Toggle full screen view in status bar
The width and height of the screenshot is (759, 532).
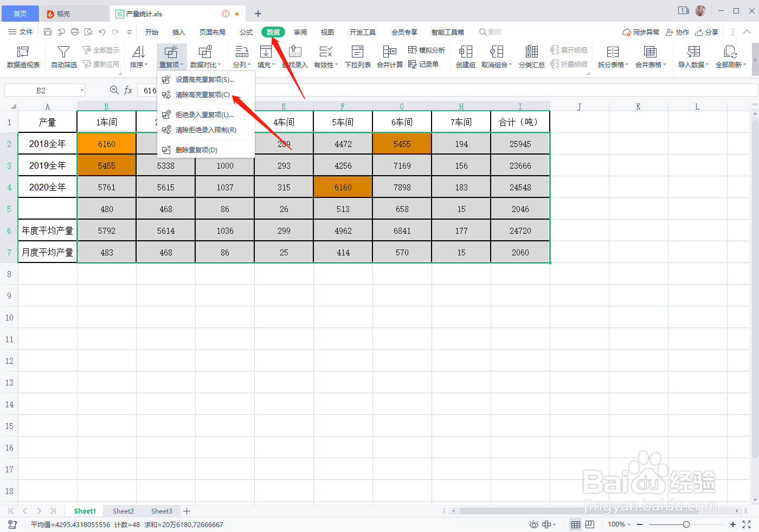pyautogui.click(x=747, y=524)
